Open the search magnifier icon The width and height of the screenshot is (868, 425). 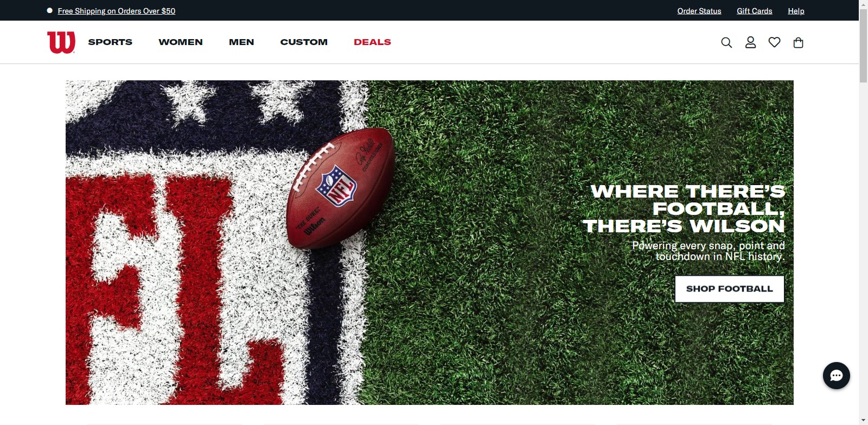click(x=726, y=42)
